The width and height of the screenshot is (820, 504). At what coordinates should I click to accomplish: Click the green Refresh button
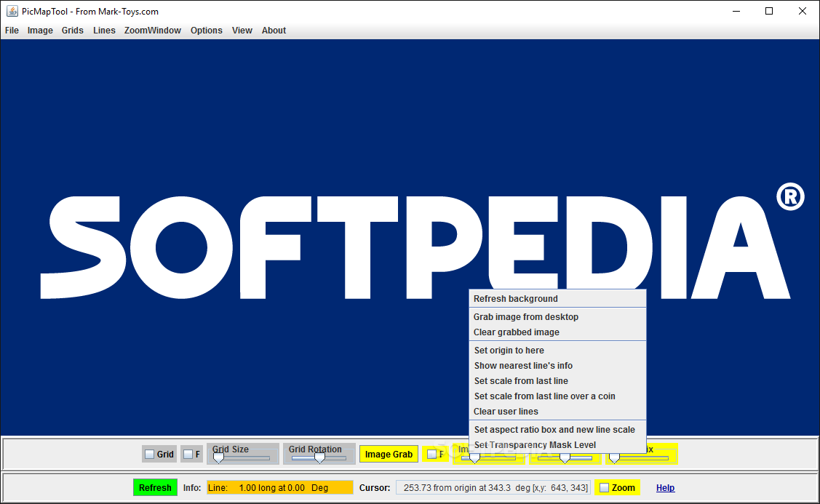pos(155,488)
